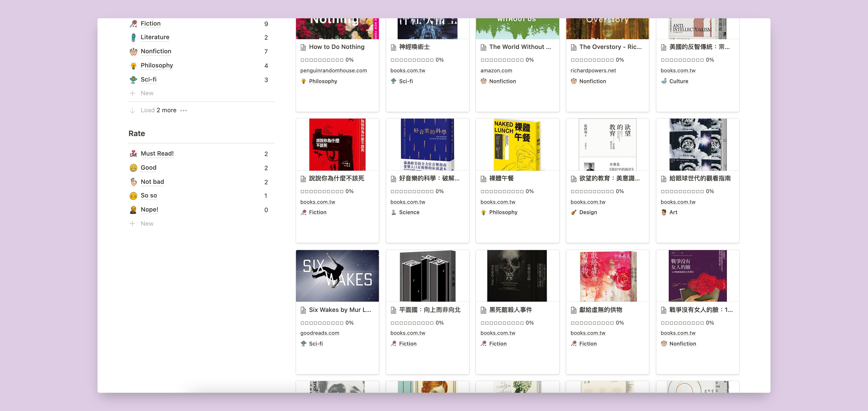Open the penguinrandomhouse.com link

(333, 70)
